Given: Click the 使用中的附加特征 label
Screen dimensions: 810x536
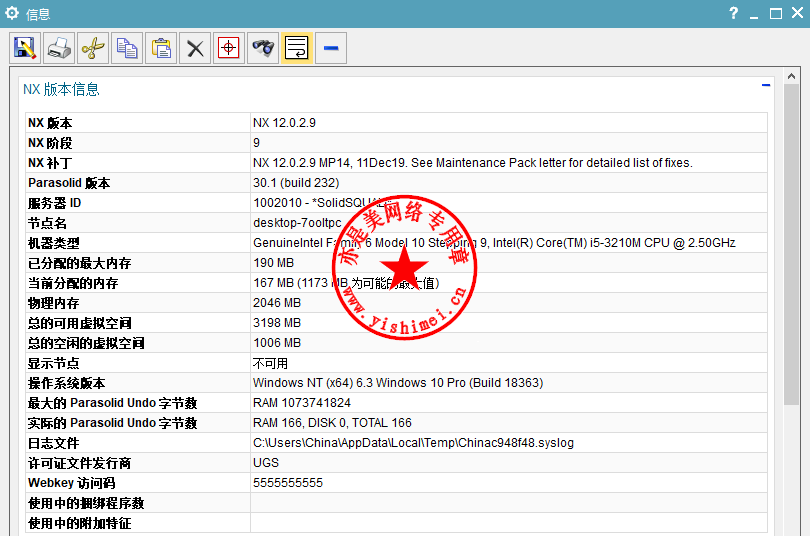Looking at the screenshot, I should [80, 523].
